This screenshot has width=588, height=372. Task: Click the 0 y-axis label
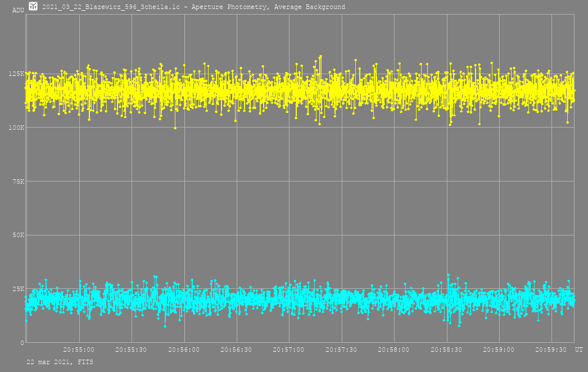click(x=22, y=343)
